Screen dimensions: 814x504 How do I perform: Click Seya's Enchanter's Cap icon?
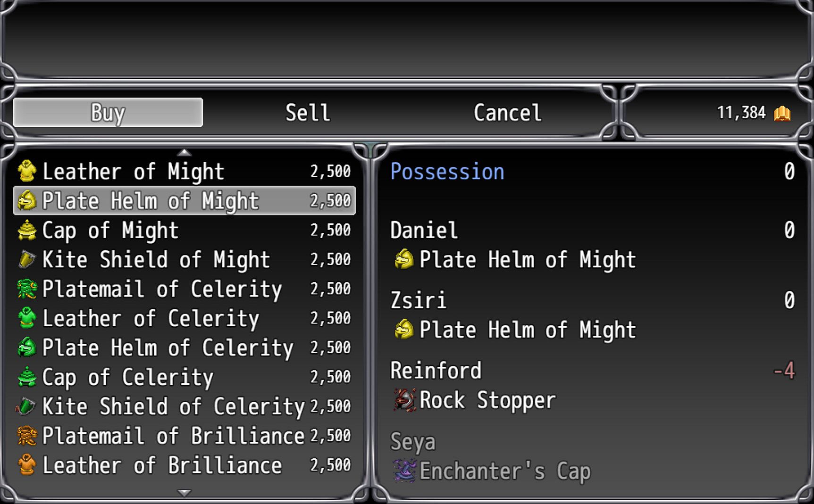[404, 471]
